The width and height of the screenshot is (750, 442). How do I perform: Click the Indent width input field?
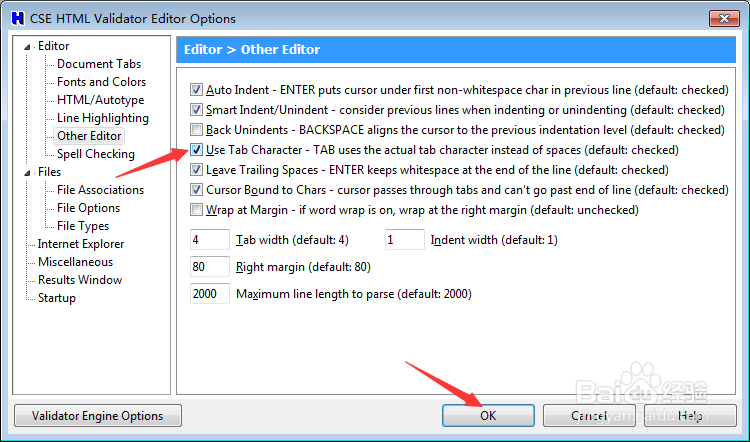(405, 240)
